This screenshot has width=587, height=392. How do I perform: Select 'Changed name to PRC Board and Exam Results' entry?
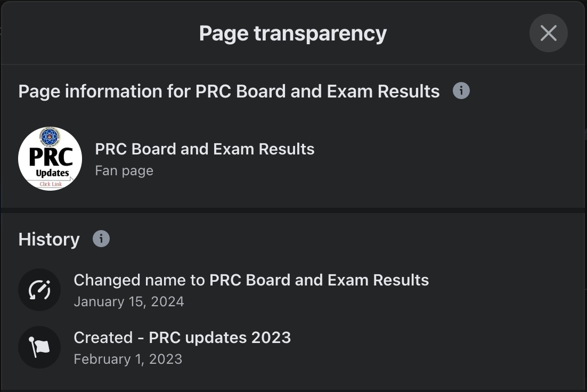click(x=251, y=280)
